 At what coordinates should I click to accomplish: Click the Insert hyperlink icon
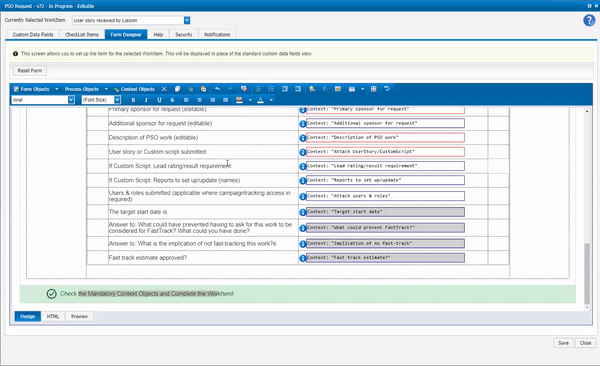(x=312, y=89)
